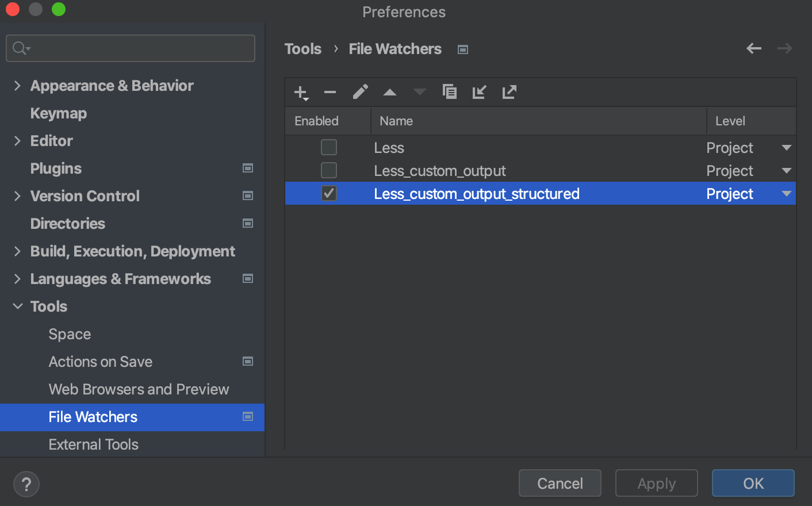Disable the Less_custom_output_structured watcher checkbox
812x506 pixels.
328,193
